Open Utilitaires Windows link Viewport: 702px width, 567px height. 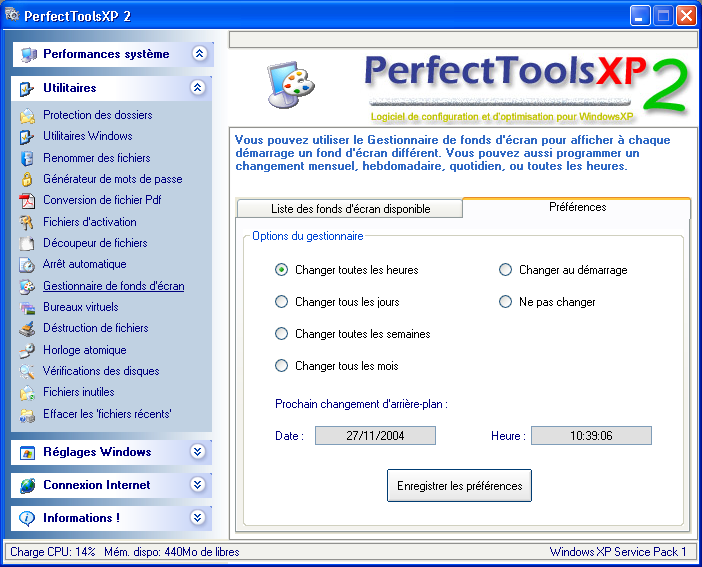[88, 136]
